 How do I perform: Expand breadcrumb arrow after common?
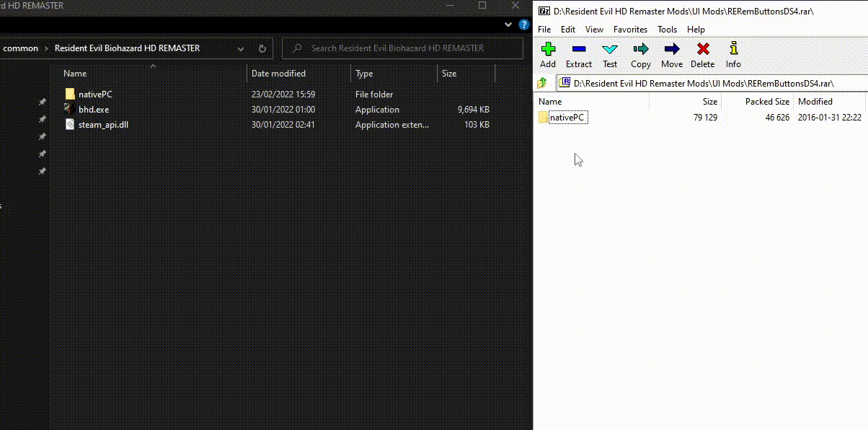pyautogui.click(x=48, y=48)
